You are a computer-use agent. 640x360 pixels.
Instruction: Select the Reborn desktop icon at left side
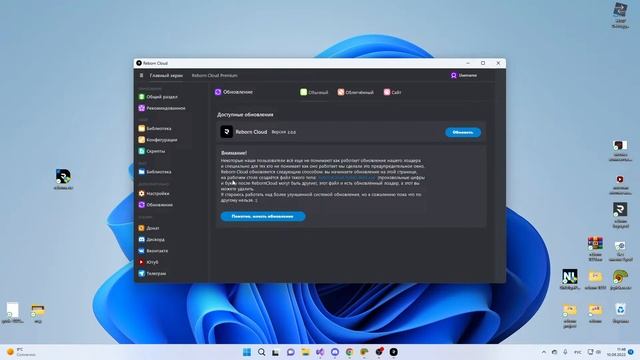[x=63, y=180]
